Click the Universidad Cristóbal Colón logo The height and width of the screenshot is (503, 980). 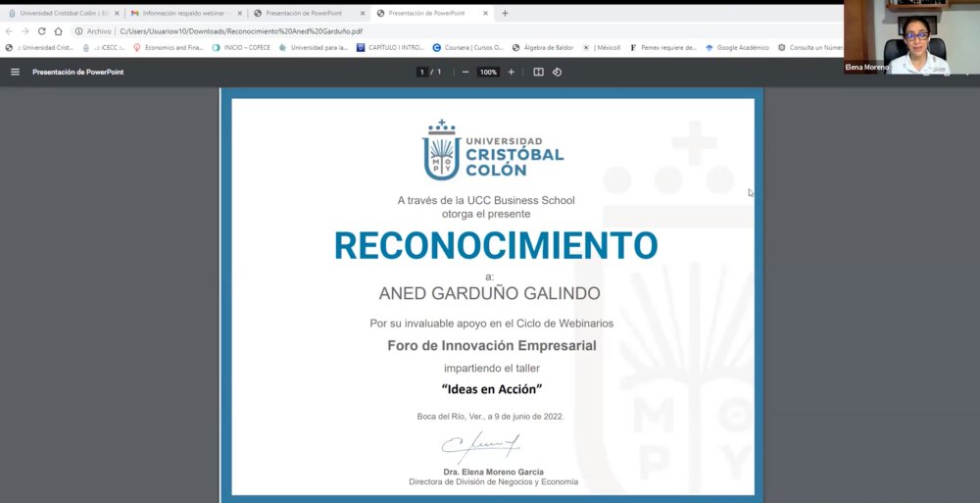click(493, 149)
